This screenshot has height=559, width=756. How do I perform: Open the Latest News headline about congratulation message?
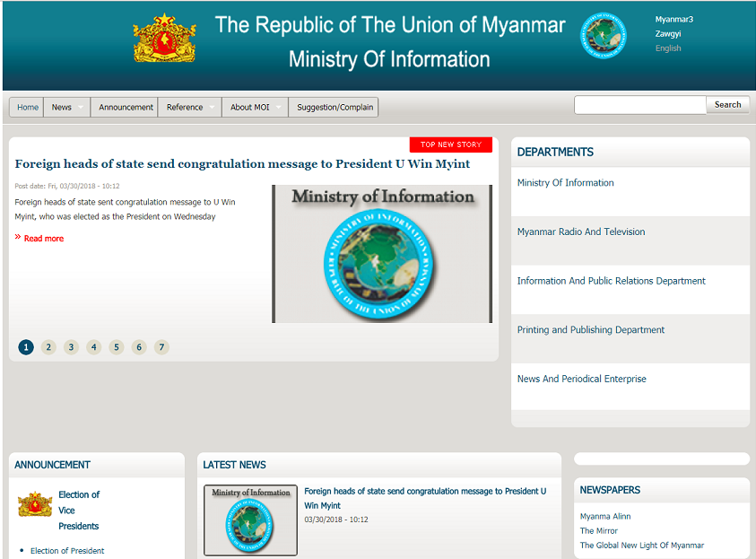tap(425, 498)
